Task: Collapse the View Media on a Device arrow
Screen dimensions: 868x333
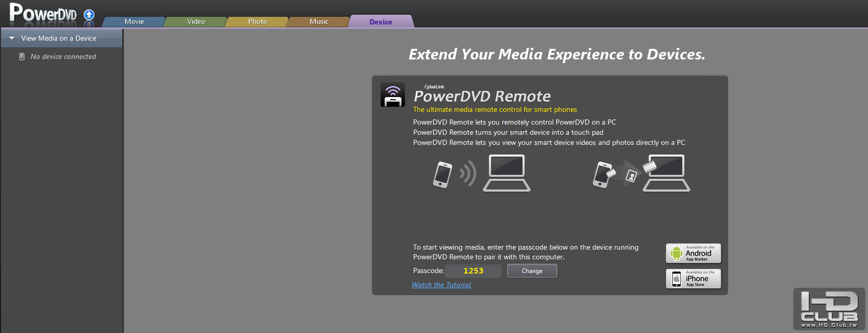Action: [x=12, y=38]
